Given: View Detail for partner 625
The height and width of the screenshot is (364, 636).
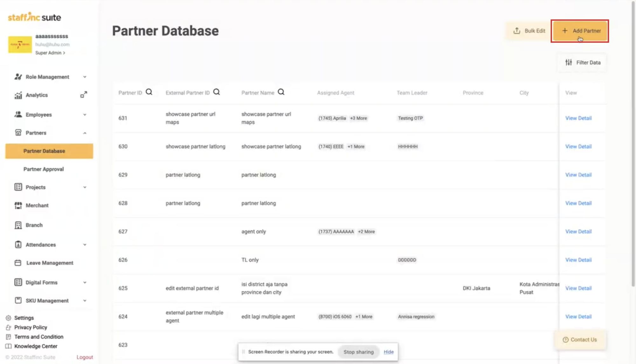Looking at the screenshot, I should click(578, 288).
